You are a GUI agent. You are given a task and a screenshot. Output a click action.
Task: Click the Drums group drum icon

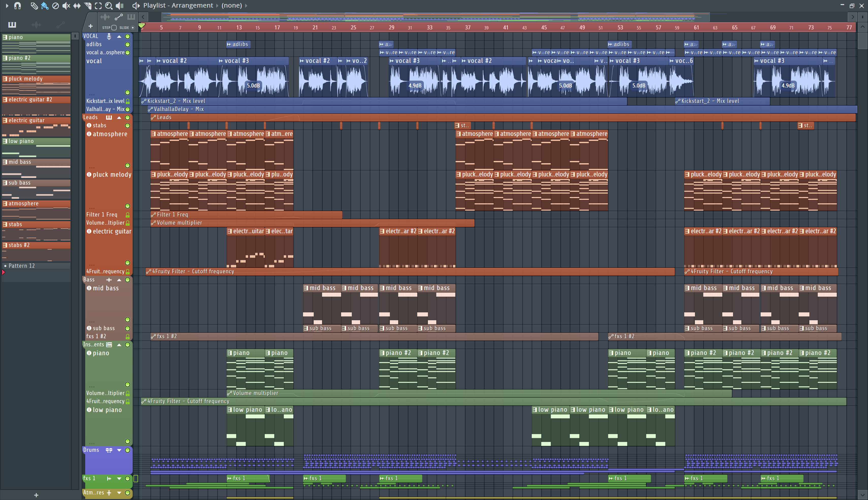(109, 450)
